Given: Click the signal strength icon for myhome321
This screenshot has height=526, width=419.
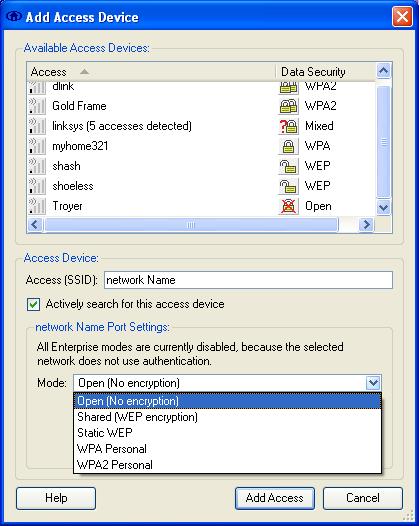Looking at the screenshot, I should coord(37,146).
